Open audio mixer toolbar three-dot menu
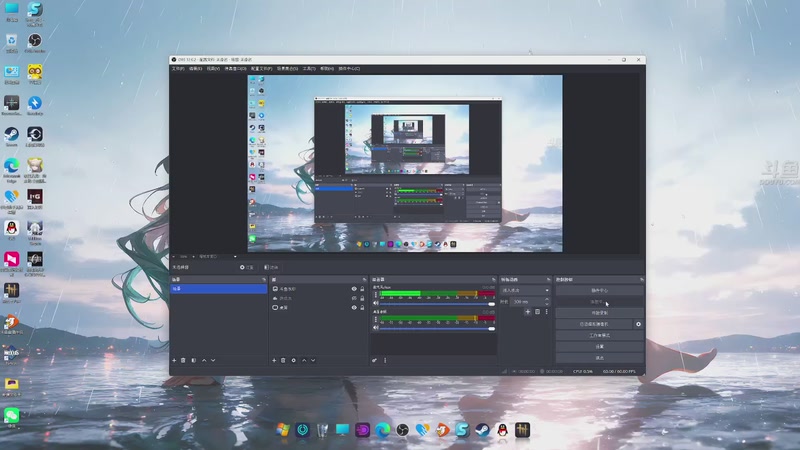This screenshot has width=800, height=450. 385,360
